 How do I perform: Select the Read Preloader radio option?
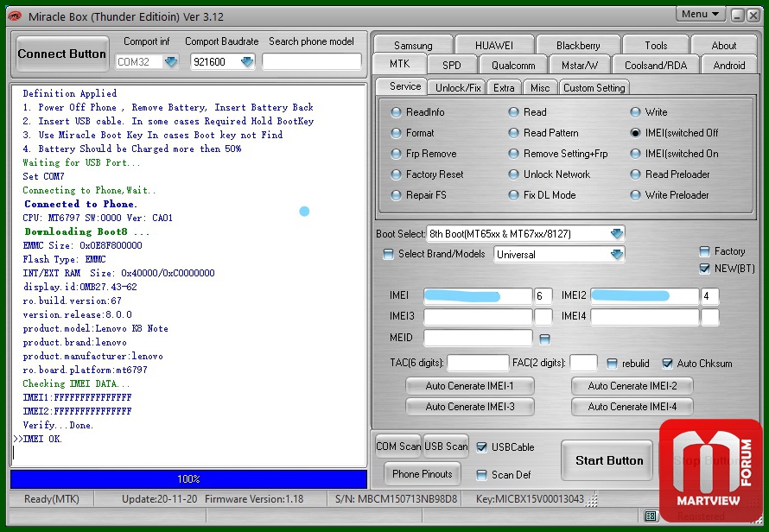(x=635, y=174)
